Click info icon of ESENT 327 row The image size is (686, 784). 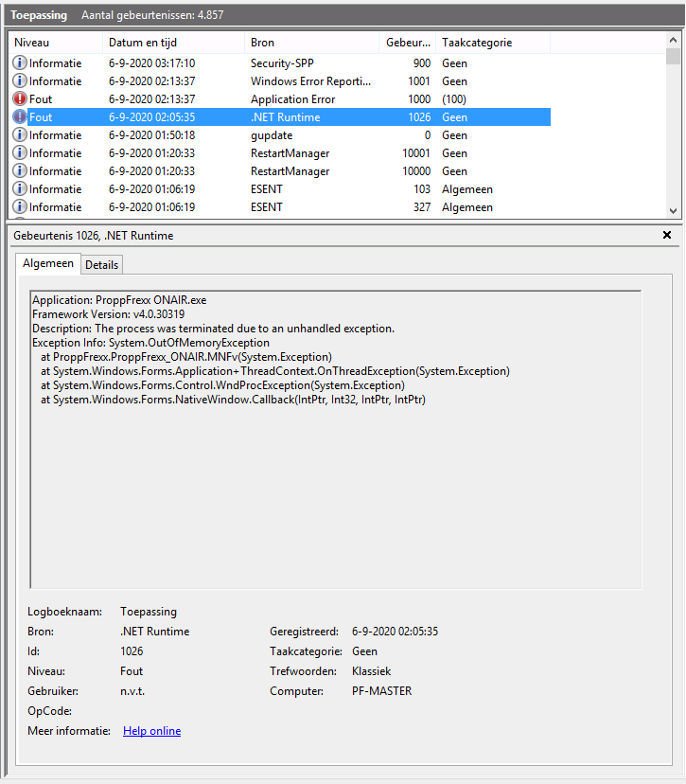click(20, 207)
